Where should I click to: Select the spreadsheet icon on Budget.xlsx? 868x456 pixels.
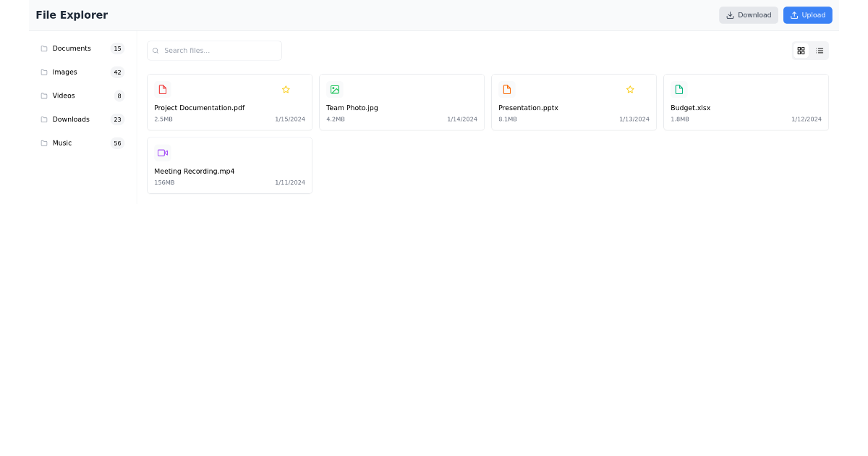(678, 89)
